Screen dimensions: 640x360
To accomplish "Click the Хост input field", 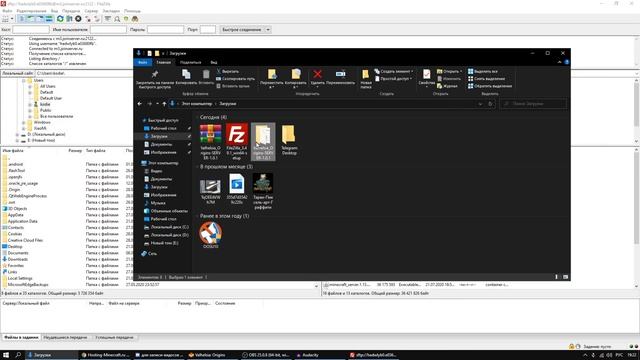I will (31, 29).
